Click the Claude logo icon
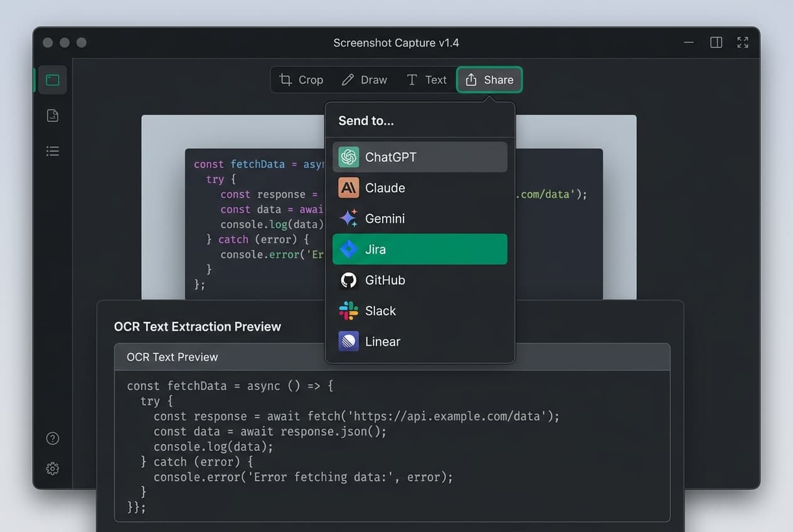This screenshot has height=532, width=793. pos(349,188)
